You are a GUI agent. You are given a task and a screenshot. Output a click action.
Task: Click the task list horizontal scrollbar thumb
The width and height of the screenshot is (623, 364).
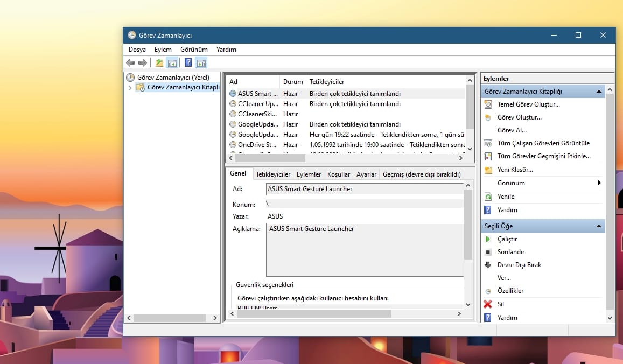pyautogui.click(x=270, y=158)
